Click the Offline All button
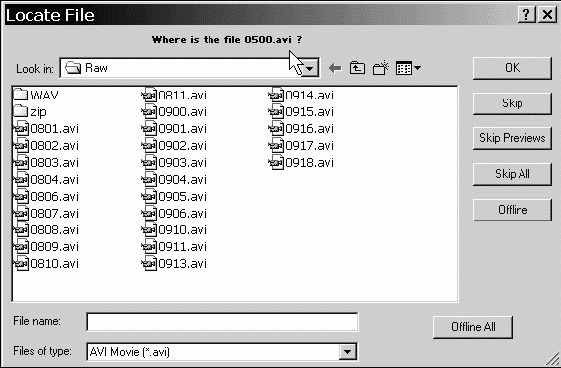Screen dimensions: 561x368 (473, 327)
